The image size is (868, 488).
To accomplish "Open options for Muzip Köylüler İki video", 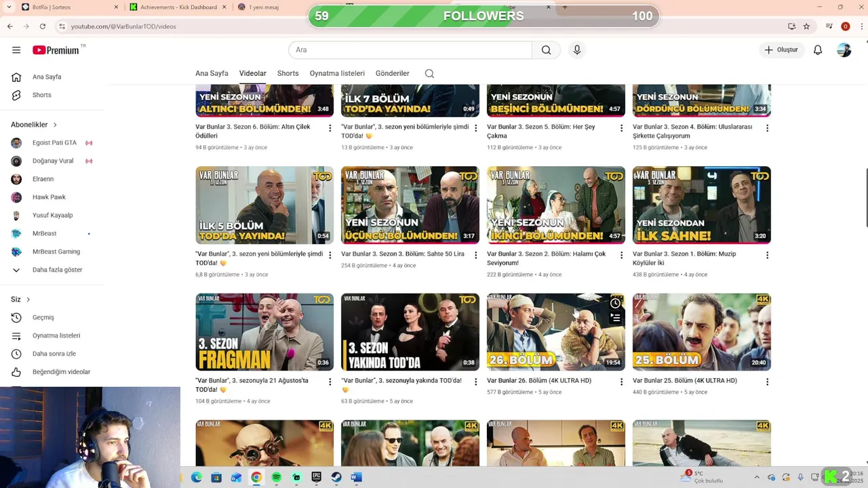I will (767, 255).
